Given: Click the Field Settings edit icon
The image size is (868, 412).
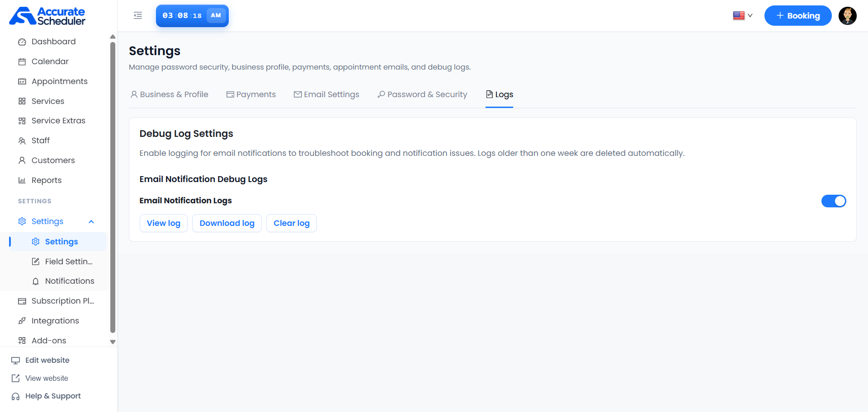Looking at the screenshot, I should tap(36, 262).
